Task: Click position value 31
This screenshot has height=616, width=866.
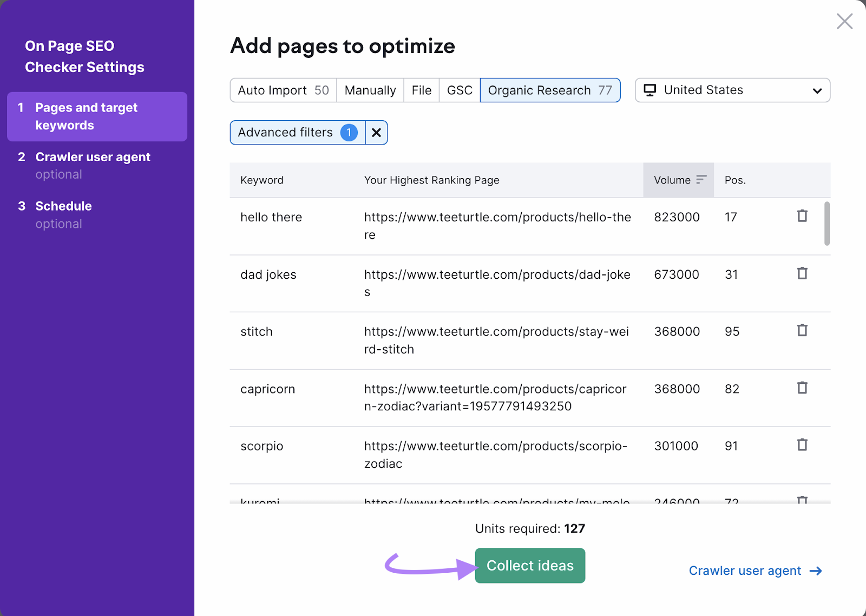Action: pos(731,274)
